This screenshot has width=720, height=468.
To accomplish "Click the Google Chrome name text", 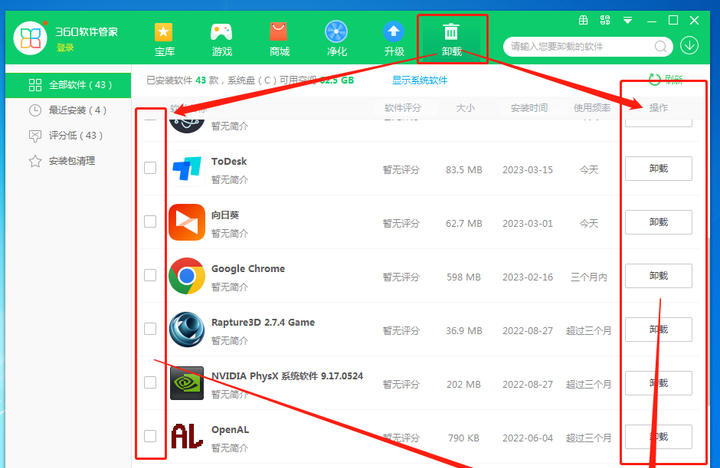I will pyautogui.click(x=248, y=269).
